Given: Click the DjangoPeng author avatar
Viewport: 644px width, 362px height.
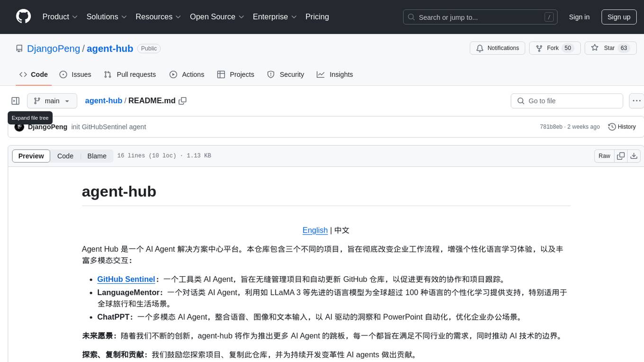Looking at the screenshot, I should tap(19, 127).
